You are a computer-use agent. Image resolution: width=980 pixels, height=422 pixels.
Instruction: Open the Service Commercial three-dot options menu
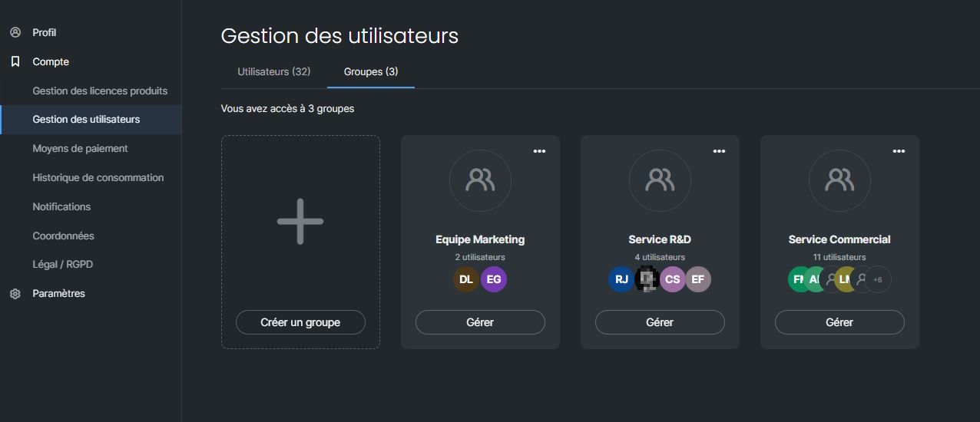click(899, 151)
